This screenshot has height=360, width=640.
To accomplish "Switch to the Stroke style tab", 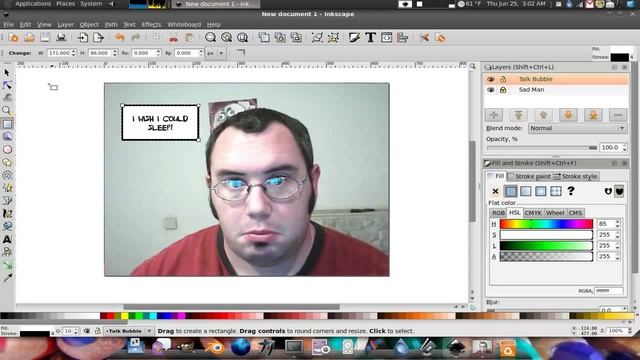I will [576, 176].
